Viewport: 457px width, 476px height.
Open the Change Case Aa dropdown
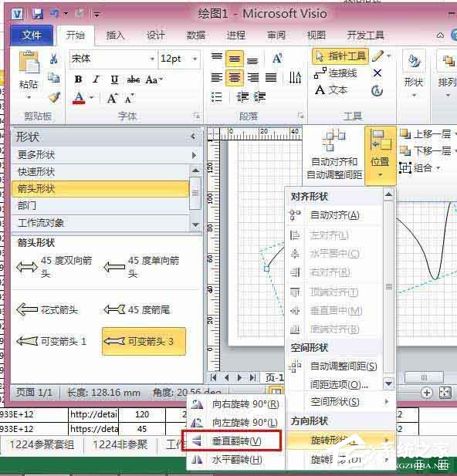154,79
